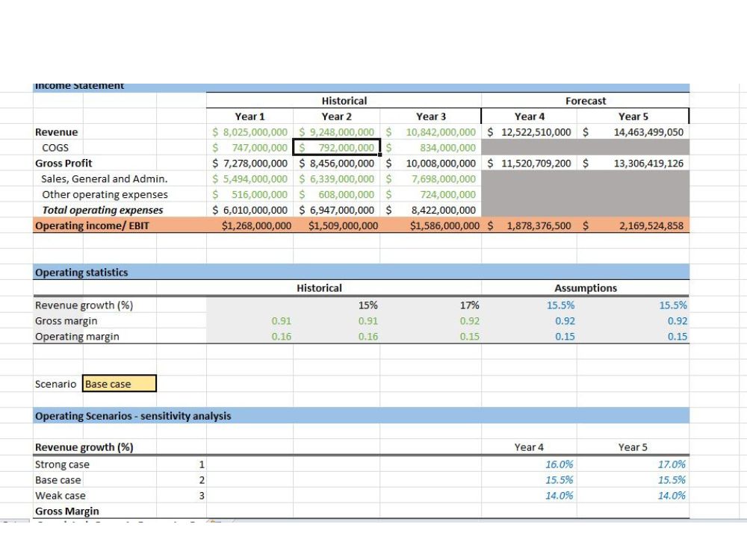The height and width of the screenshot is (560, 747).
Task: Select Year 4 Gross Profit $11,520,709,200
Action: pos(529,164)
